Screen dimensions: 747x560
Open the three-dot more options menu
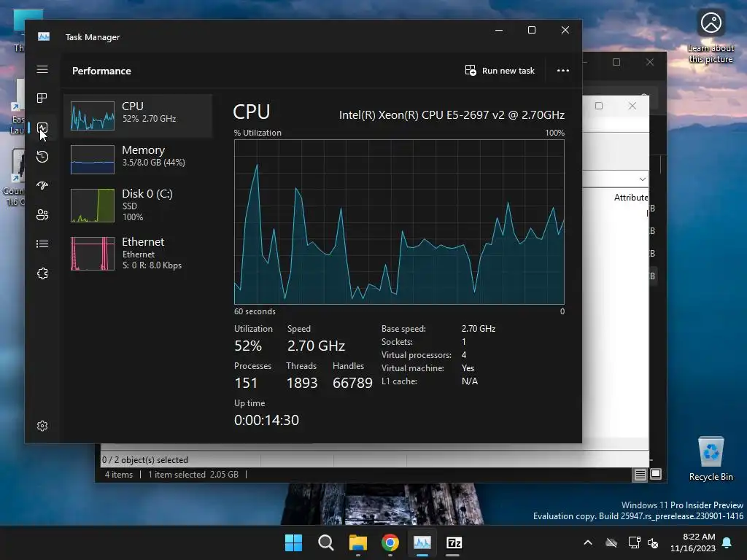pyautogui.click(x=563, y=71)
